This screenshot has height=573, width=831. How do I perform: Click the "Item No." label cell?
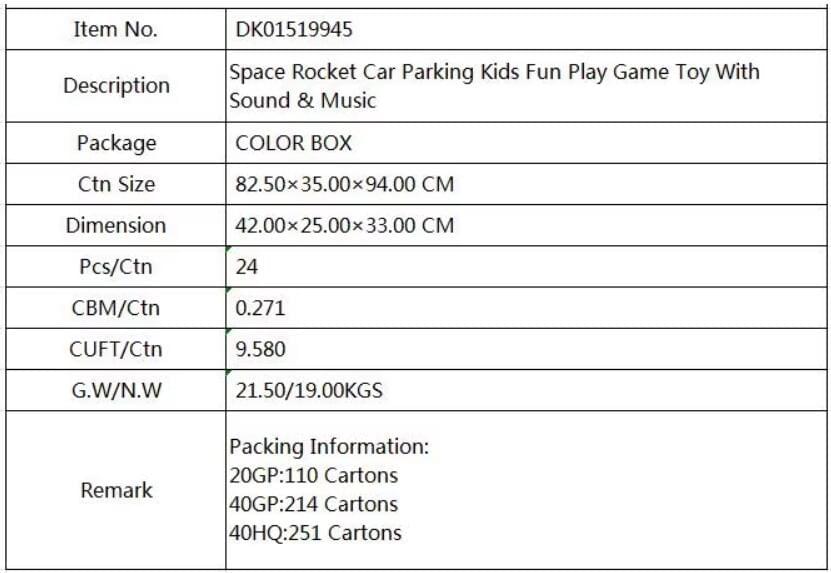tap(116, 30)
